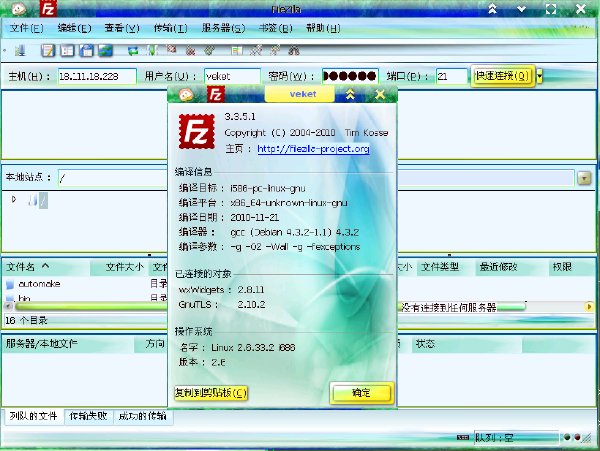This screenshot has width=600, height=451.
Task: Expand the root folder tree node
Action: [14, 199]
